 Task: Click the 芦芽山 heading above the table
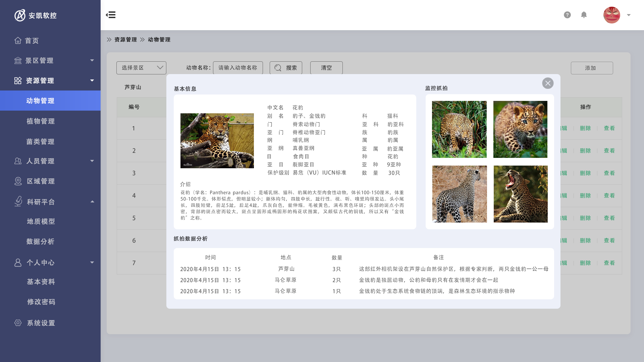[133, 87]
